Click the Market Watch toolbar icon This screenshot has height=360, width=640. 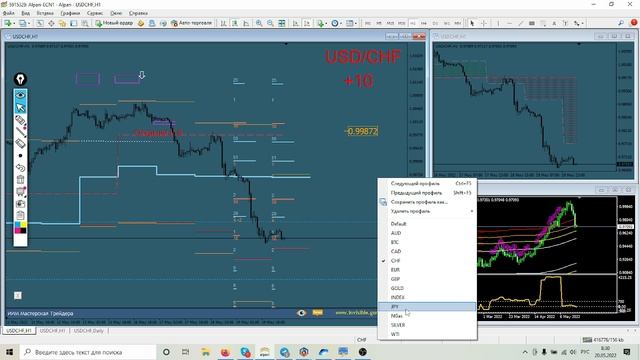40,23
